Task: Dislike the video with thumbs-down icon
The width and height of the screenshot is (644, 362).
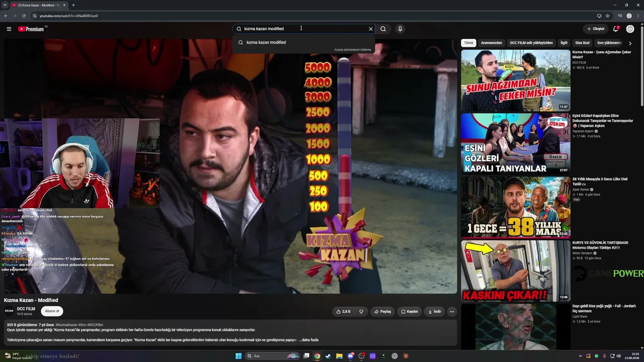Action: click(361, 312)
